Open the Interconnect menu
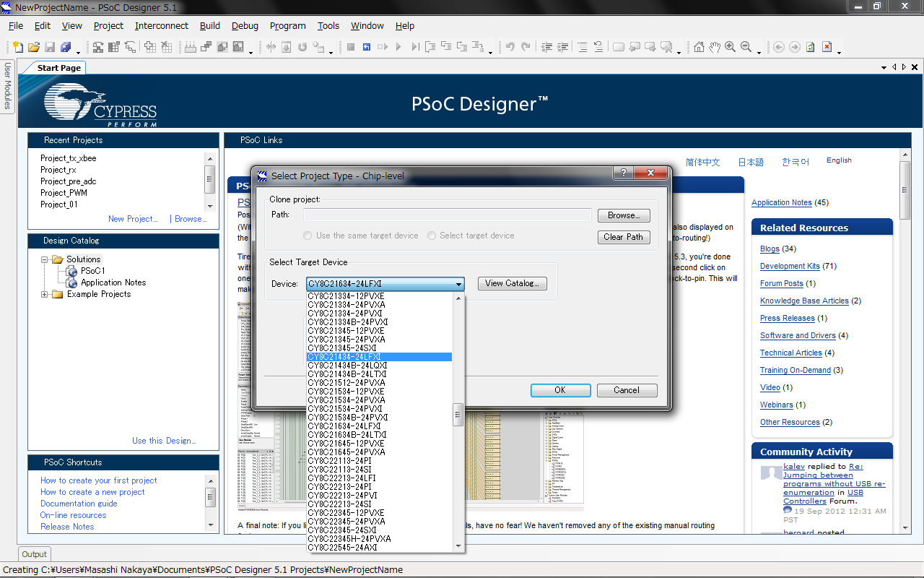The height and width of the screenshot is (578, 924). (x=162, y=25)
